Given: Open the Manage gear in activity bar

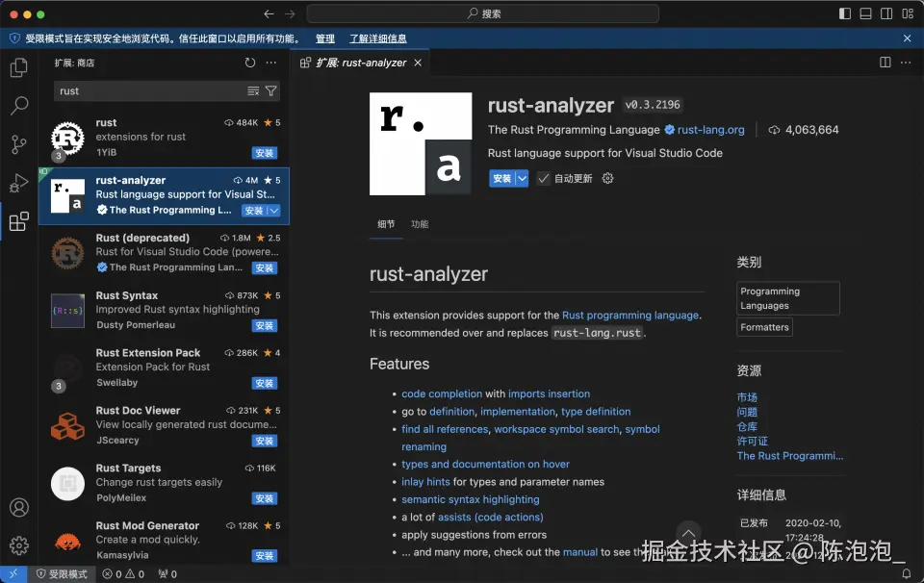Looking at the screenshot, I should pos(19,545).
